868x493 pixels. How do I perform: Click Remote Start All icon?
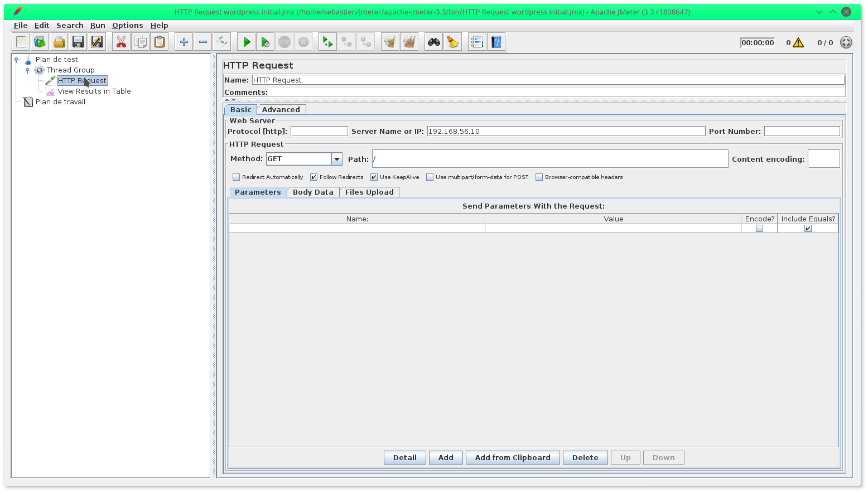tap(328, 42)
